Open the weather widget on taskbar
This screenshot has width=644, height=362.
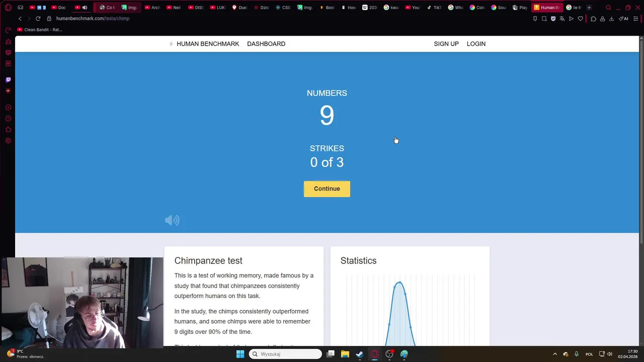25,354
